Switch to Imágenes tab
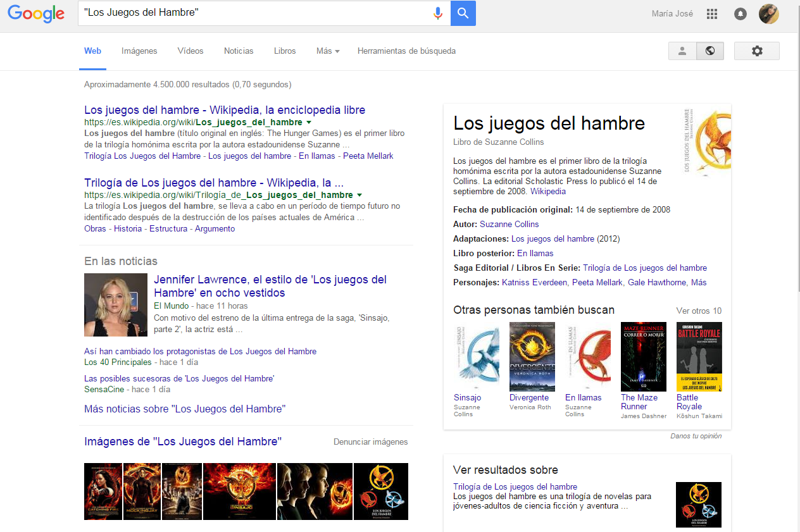800x532 pixels. click(x=139, y=51)
